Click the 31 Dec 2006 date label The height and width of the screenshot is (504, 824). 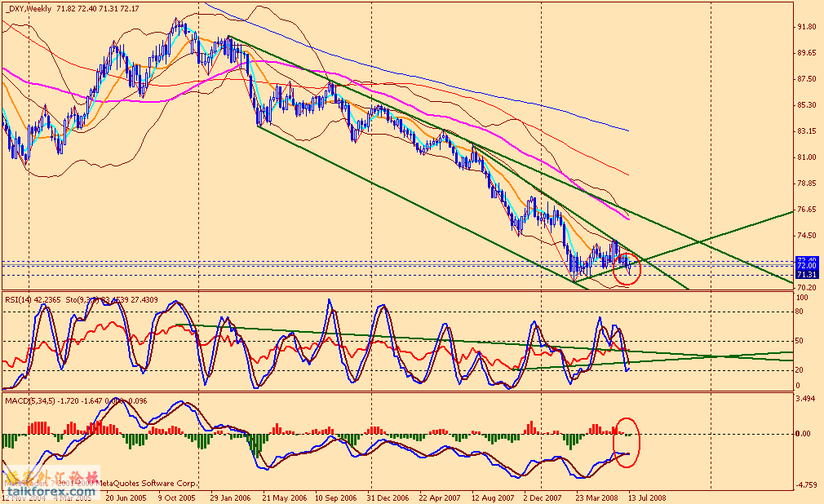[x=388, y=497]
